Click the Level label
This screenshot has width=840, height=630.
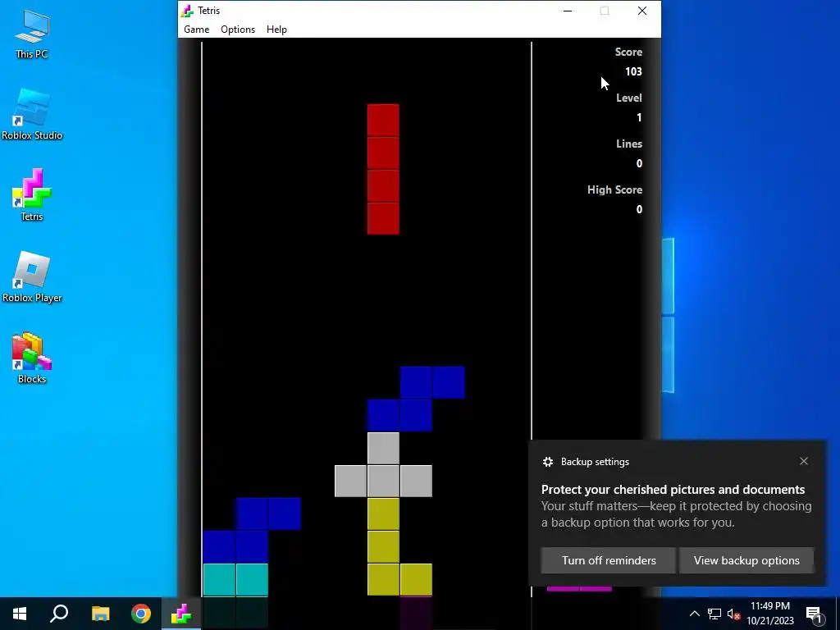(x=629, y=98)
